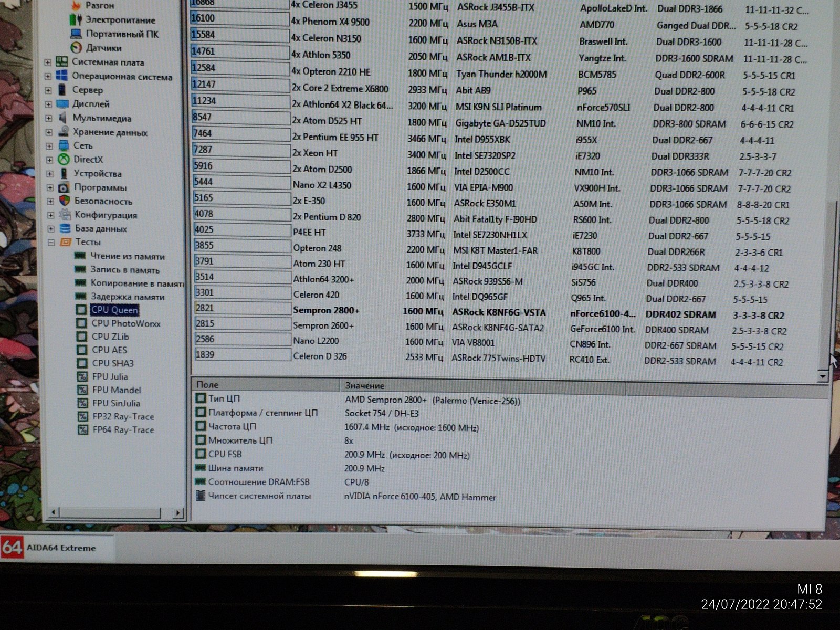840x630 pixels.
Task: Click the Поле column header
Action: coord(266,384)
